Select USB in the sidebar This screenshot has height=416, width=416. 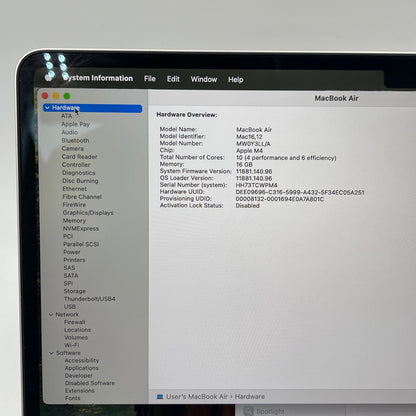tap(70, 306)
